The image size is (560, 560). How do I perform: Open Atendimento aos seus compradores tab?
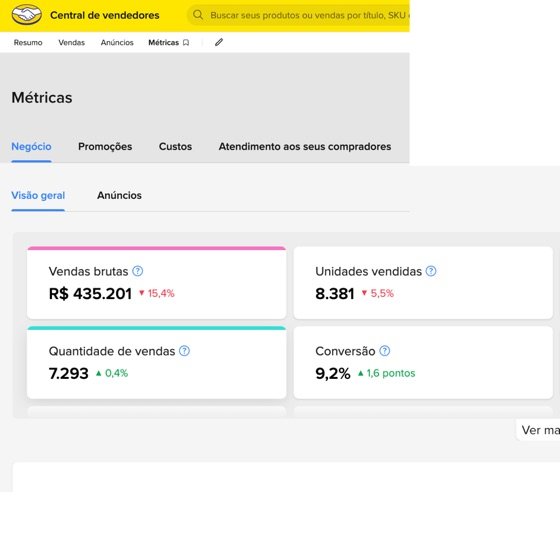[305, 146]
